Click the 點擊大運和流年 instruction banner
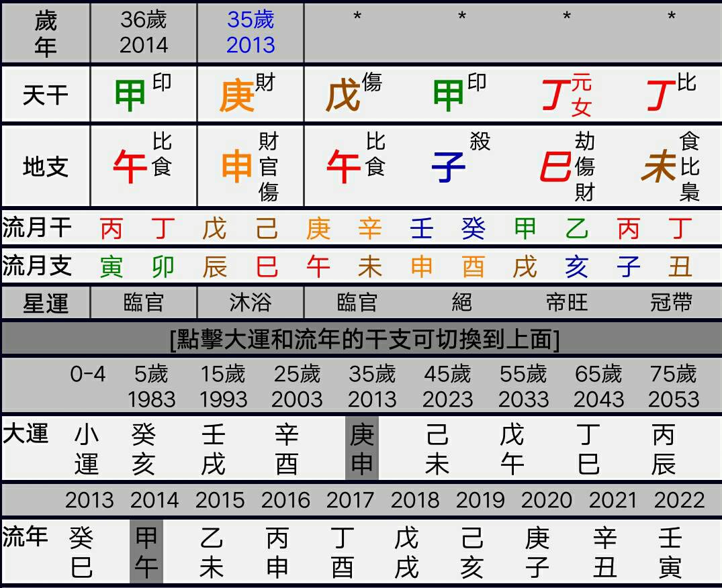 click(364, 340)
